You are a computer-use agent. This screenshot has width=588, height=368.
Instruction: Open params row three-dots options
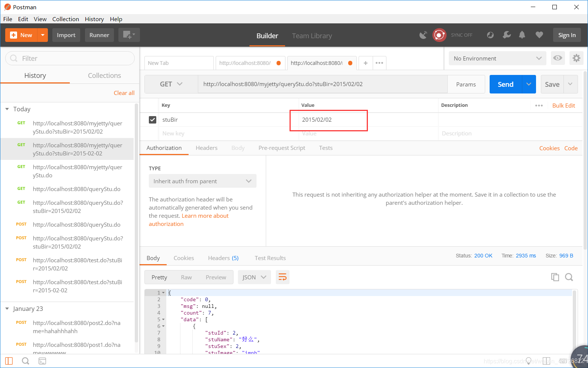pyautogui.click(x=539, y=105)
